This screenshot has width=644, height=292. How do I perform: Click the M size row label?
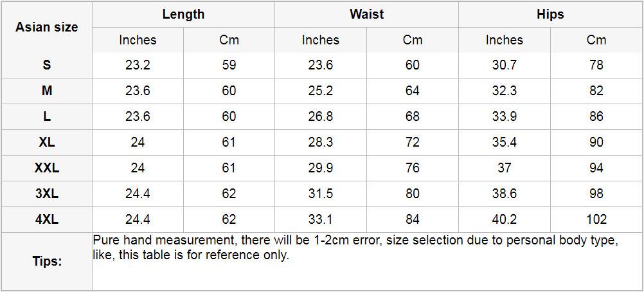(47, 91)
